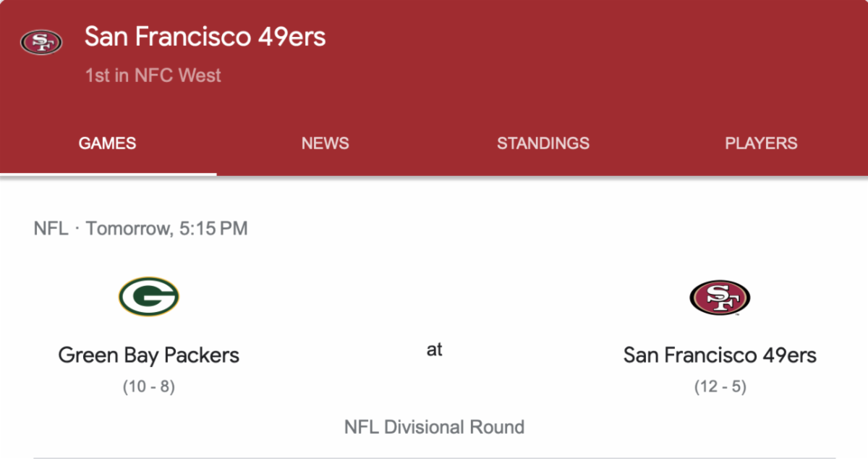Open the Green Bay Packers team name

pyautogui.click(x=148, y=355)
